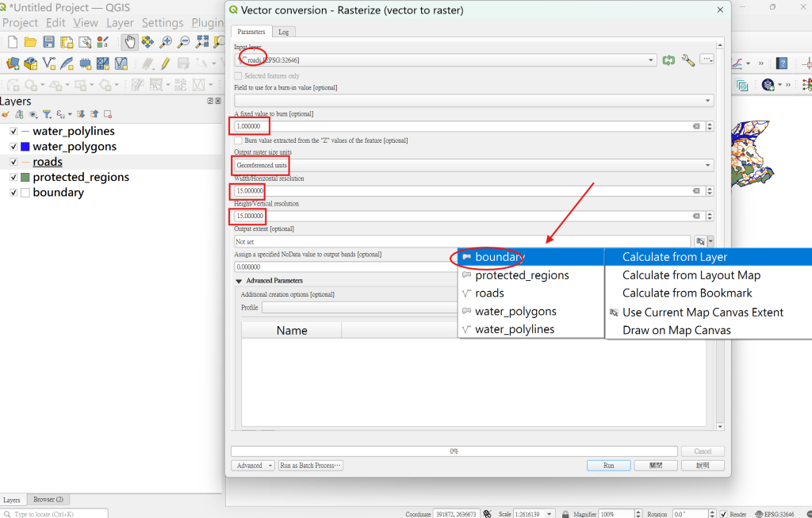Click the Browser (2) panel tab
This screenshot has height=518, width=812.
click(48, 499)
